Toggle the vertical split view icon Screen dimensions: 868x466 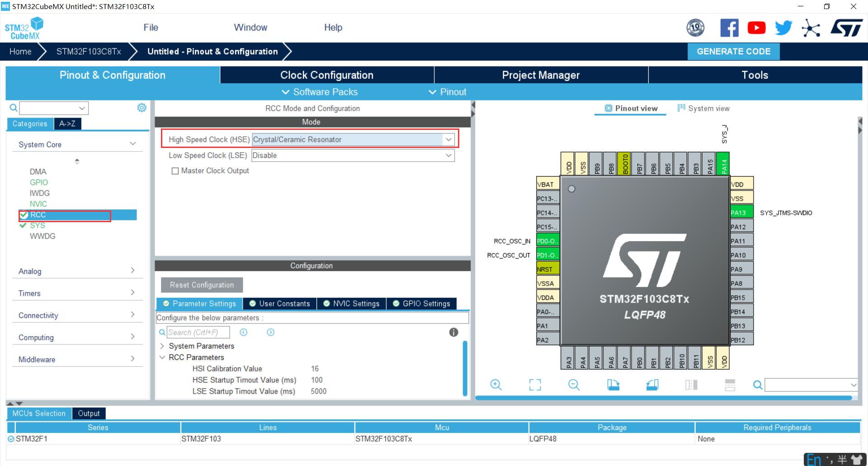click(x=691, y=385)
